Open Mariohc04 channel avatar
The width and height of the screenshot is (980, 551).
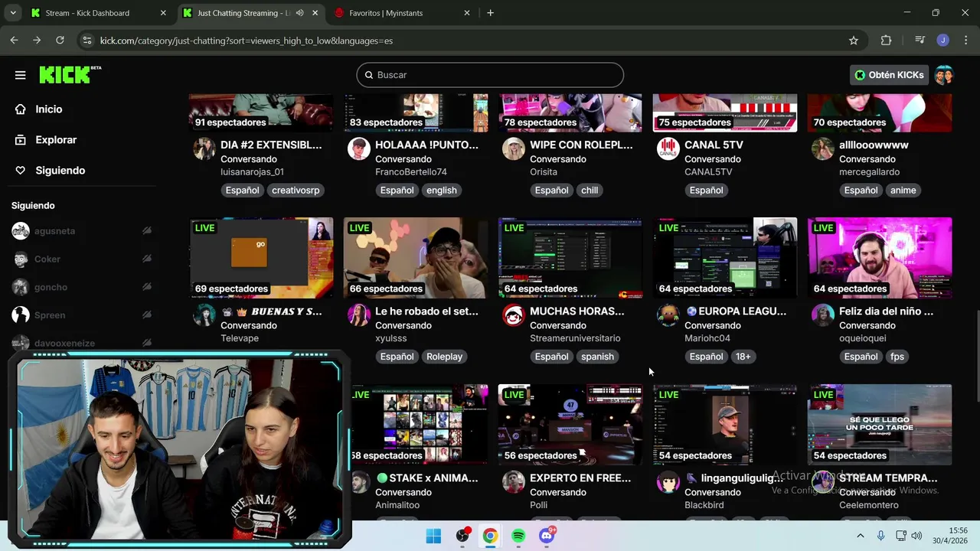[668, 315]
